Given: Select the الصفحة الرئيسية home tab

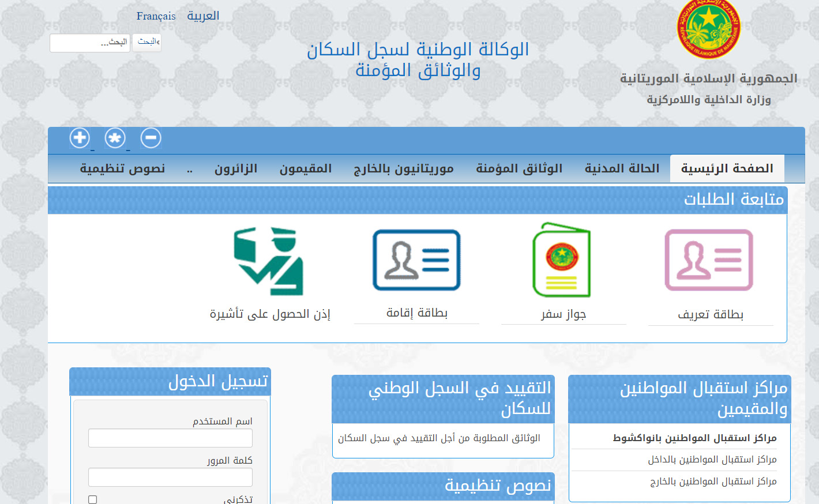Looking at the screenshot, I should click(727, 168).
